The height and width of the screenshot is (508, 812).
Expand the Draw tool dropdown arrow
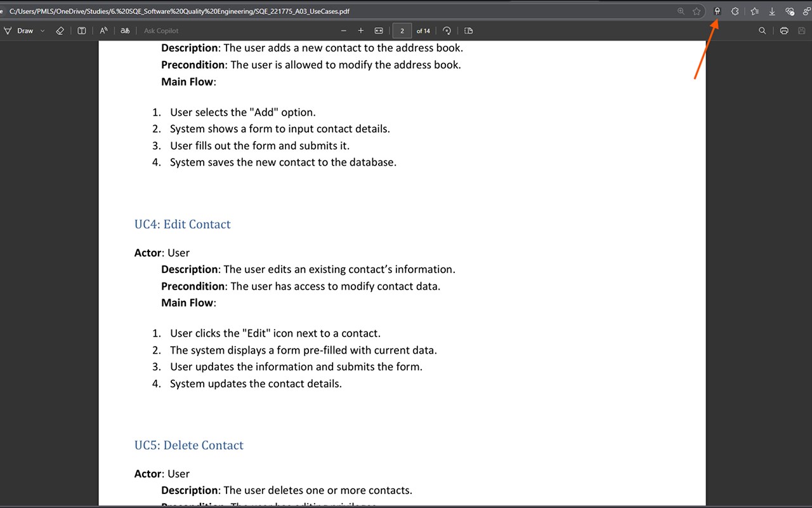point(43,30)
